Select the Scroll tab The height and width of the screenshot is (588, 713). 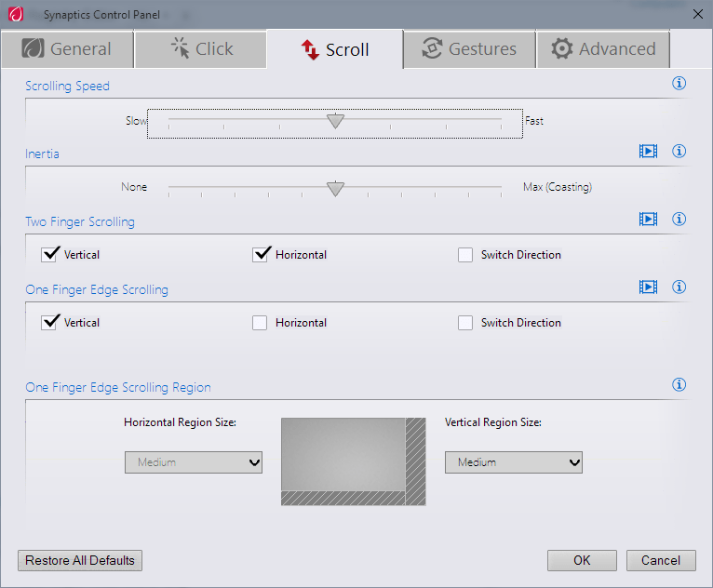(335, 49)
